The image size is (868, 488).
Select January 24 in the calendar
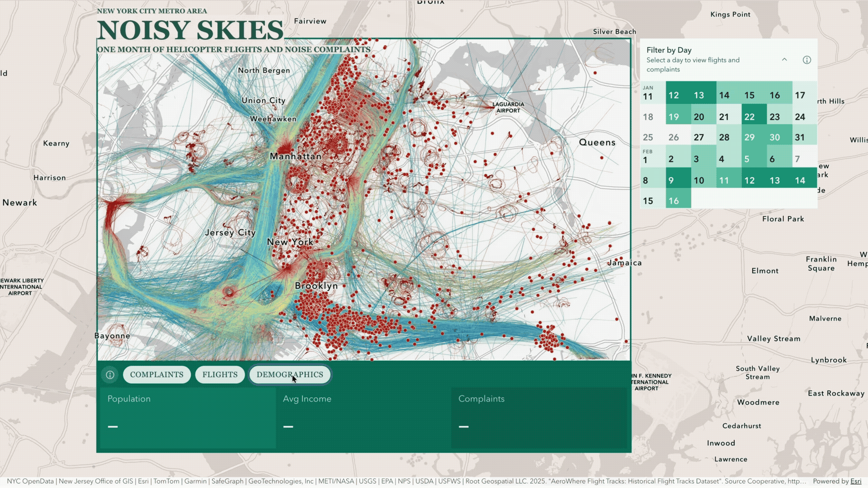[805, 114]
